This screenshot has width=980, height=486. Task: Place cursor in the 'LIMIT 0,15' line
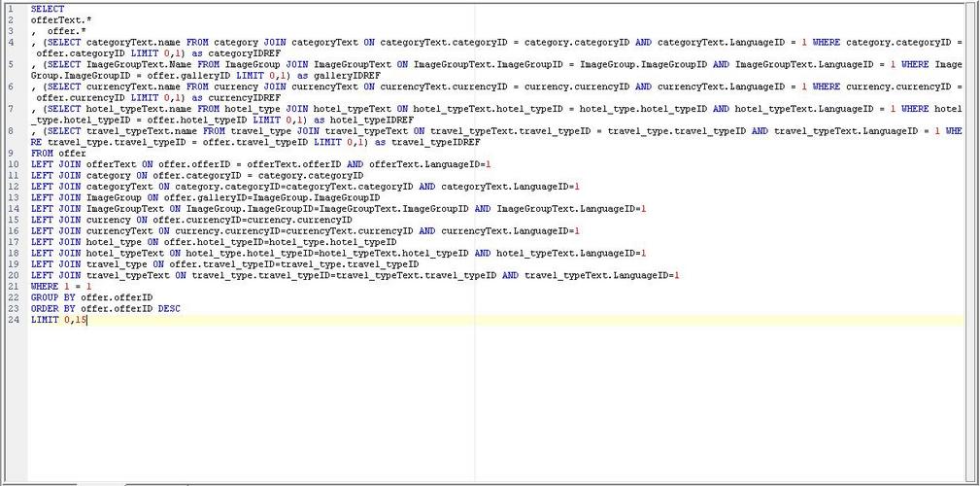tap(58, 320)
